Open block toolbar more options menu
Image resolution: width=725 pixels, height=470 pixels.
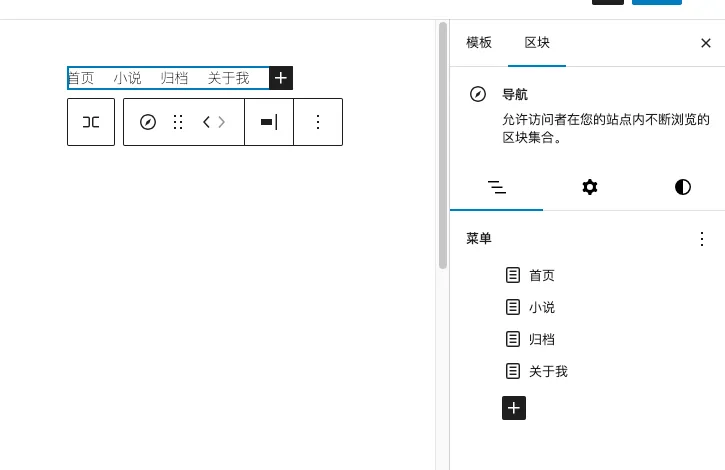318,122
